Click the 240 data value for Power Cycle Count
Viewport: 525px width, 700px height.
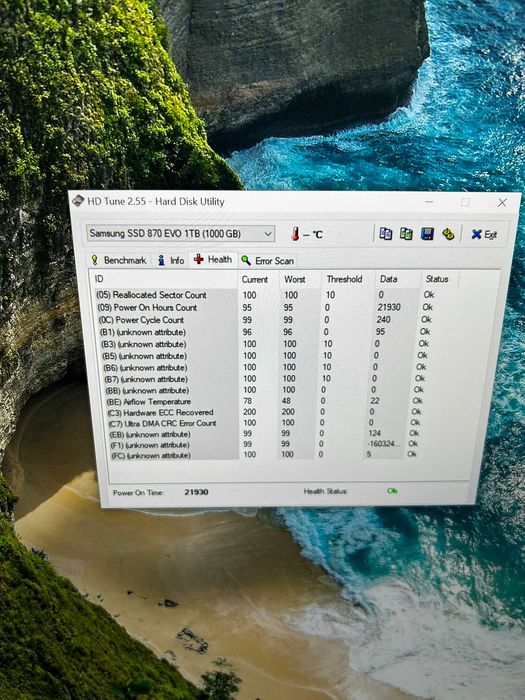(x=383, y=320)
